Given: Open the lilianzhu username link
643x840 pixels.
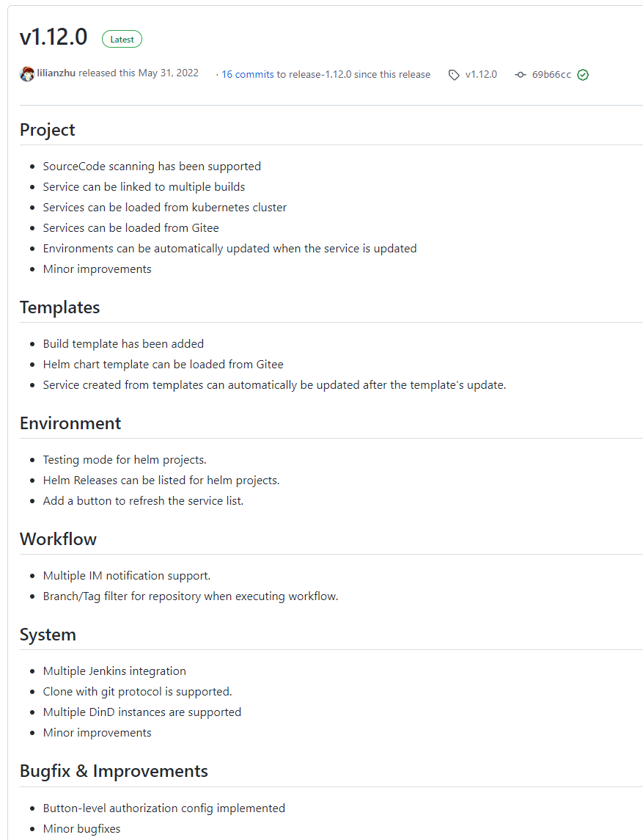Looking at the screenshot, I should tap(56, 73).
